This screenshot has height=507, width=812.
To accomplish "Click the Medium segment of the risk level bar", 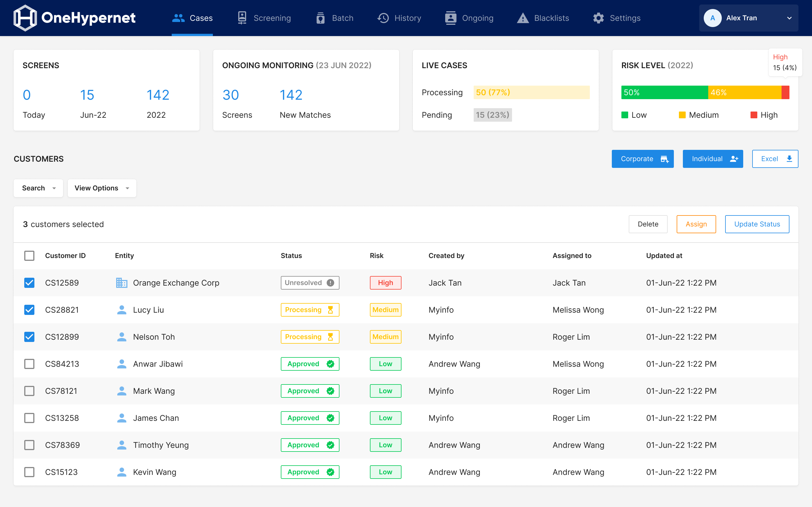I will (x=745, y=92).
